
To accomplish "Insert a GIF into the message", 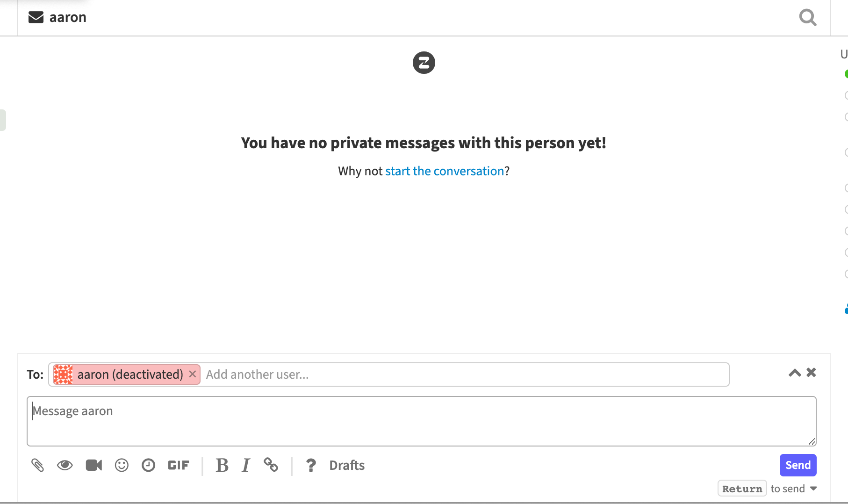I will pyautogui.click(x=178, y=465).
